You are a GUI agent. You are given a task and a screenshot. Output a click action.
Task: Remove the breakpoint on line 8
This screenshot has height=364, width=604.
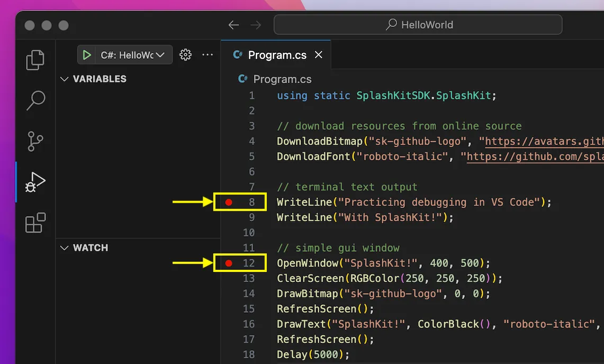coord(229,202)
